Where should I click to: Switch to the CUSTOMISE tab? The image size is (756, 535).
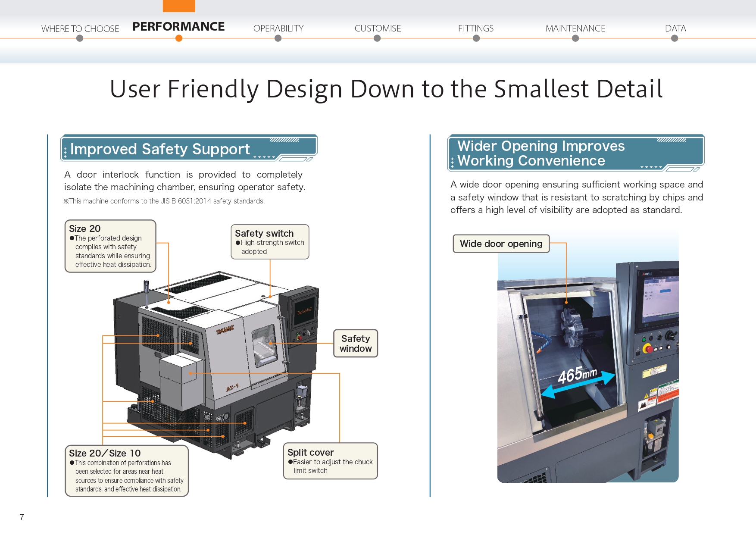pyautogui.click(x=378, y=28)
